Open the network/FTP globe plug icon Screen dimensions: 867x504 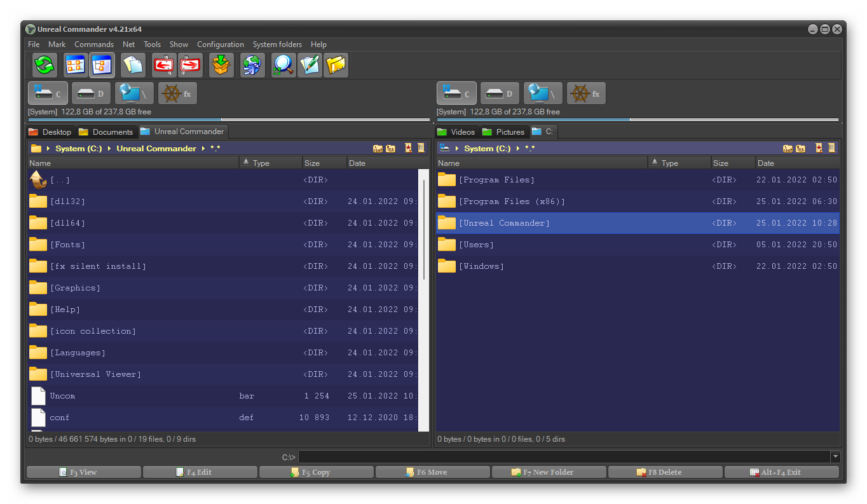[252, 65]
